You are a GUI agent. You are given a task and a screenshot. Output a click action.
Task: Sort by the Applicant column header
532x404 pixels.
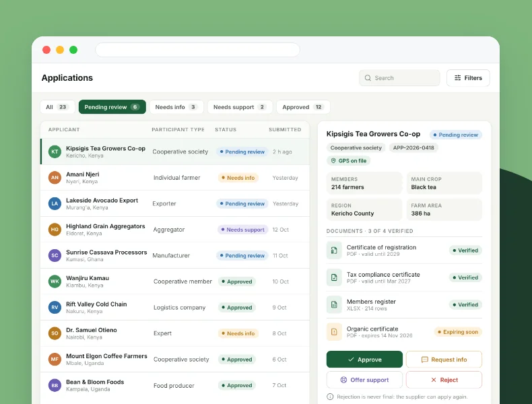[x=64, y=129]
